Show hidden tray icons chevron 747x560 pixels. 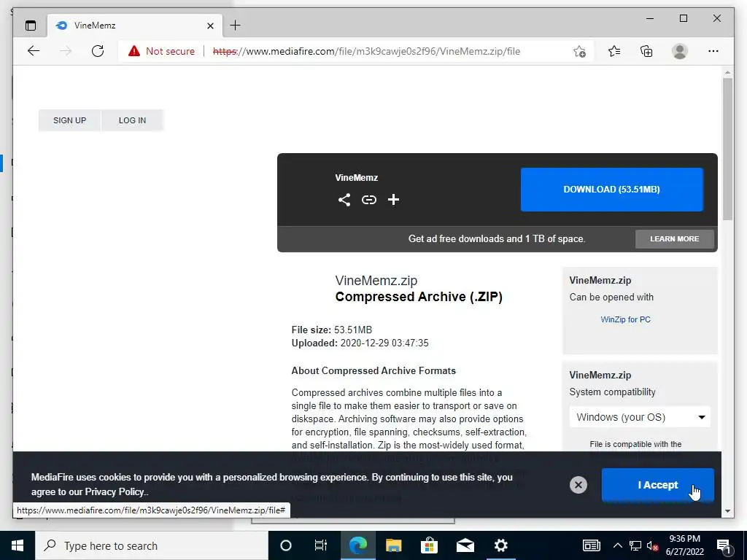point(617,545)
